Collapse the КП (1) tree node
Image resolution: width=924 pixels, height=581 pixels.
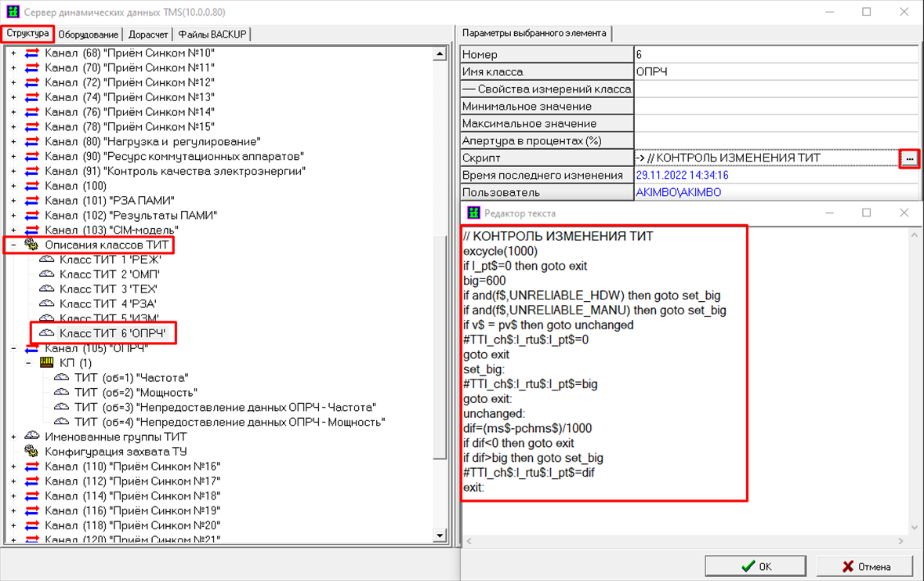pos(28,364)
